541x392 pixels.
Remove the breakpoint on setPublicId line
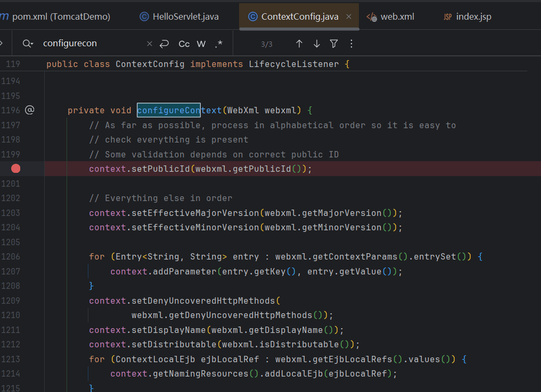[x=15, y=169]
